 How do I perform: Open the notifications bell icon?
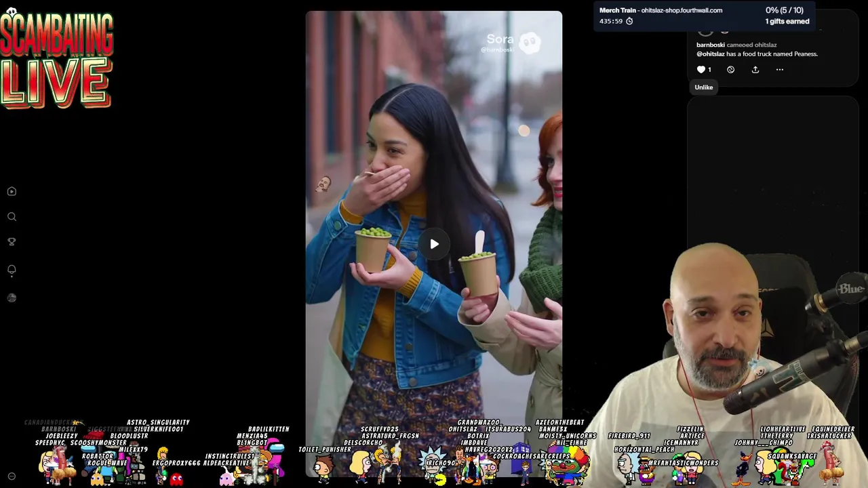[12, 270]
